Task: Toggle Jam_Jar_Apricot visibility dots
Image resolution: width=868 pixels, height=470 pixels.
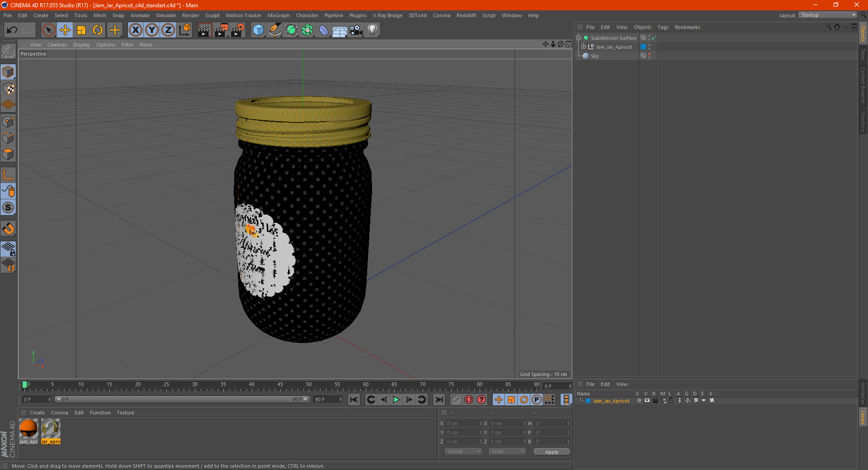Action: pos(650,47)
